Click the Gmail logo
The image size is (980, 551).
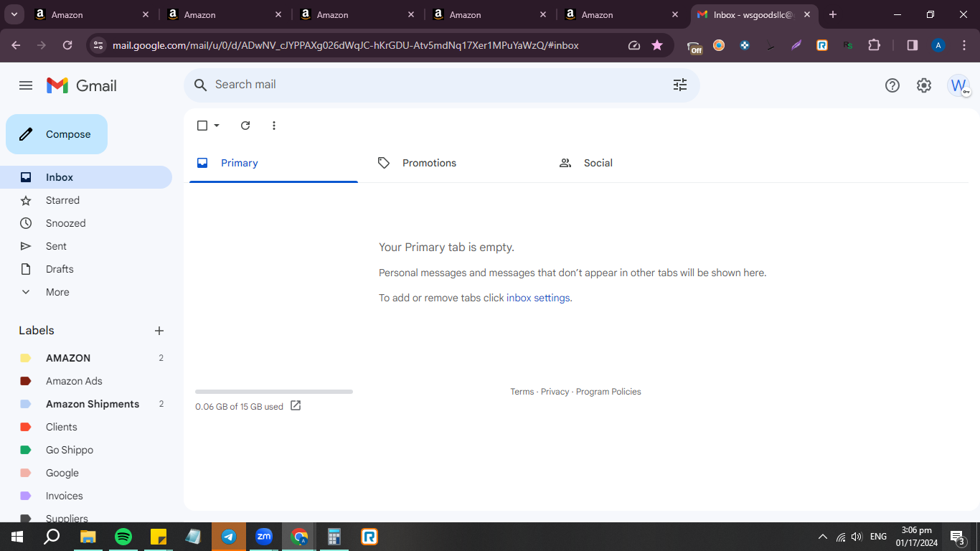point(82,85)
